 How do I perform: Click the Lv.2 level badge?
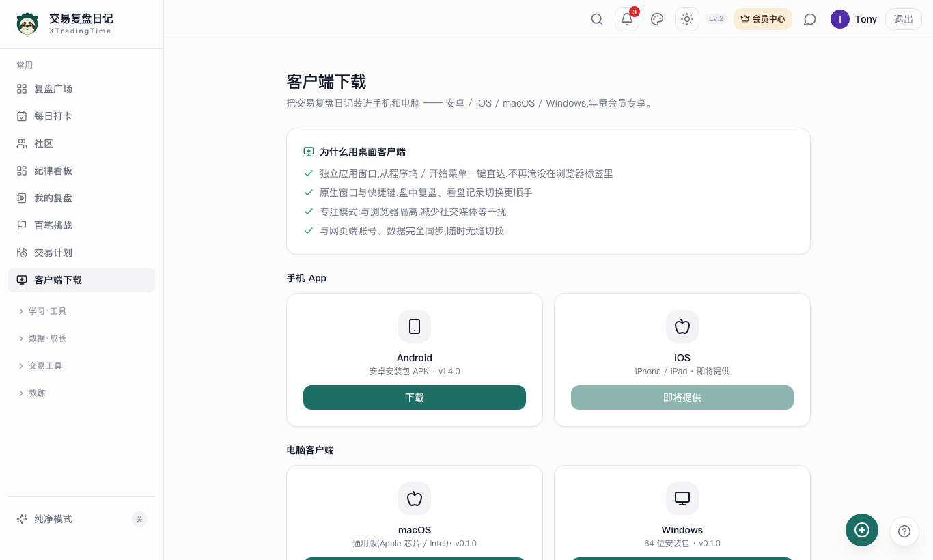click(x=716, y=19)
